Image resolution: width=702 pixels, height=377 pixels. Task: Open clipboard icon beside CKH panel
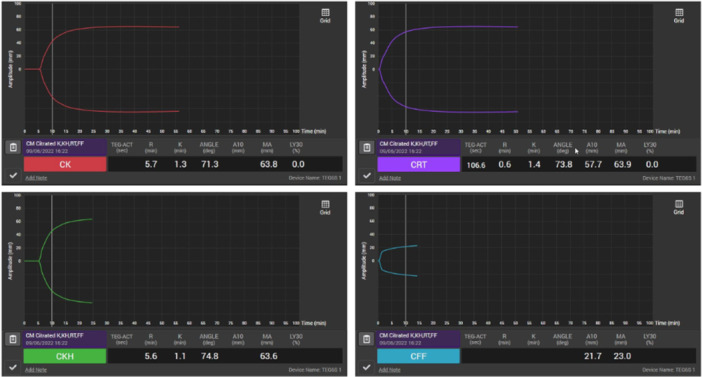point(13,339)
